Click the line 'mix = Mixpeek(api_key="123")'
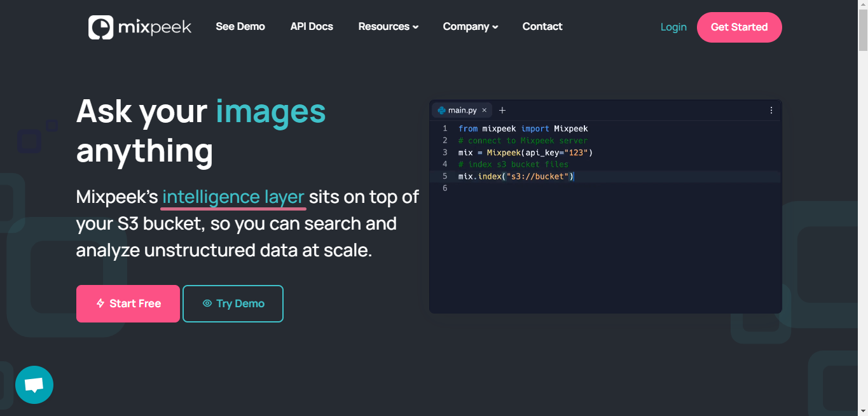 (526, 153)
